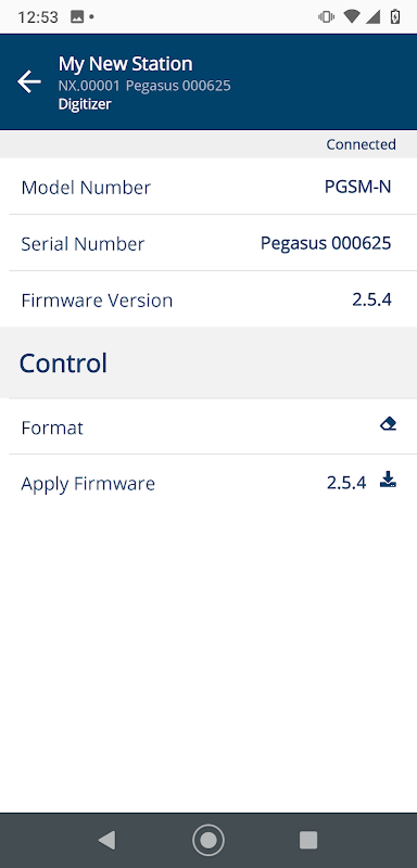Tap the Model Number row
The image size is (417, 868).
pos(208,187)
